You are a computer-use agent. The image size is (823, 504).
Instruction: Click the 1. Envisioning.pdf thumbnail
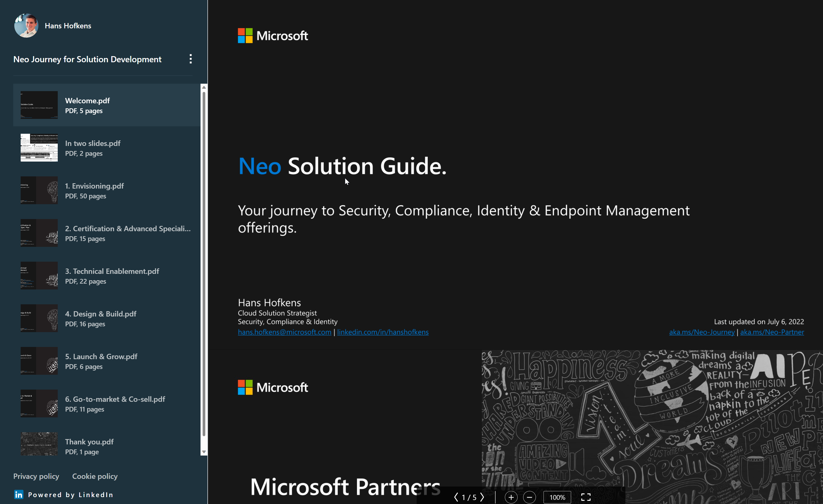pyautogui.click(x=39, y=190)
